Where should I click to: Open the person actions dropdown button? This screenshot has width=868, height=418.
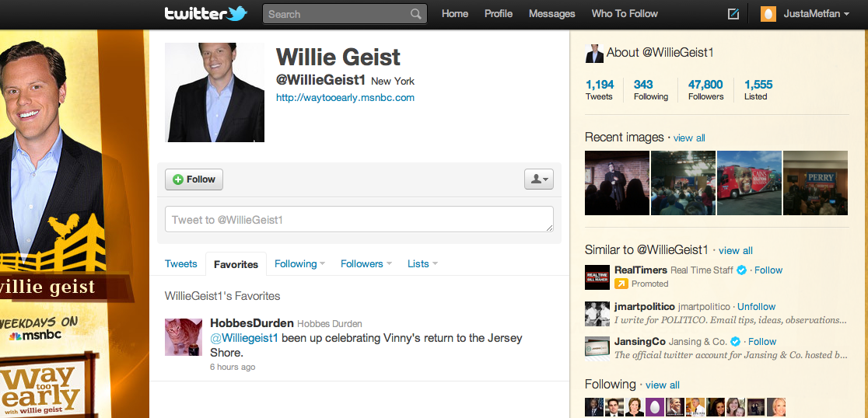click(x=539, y=179)
